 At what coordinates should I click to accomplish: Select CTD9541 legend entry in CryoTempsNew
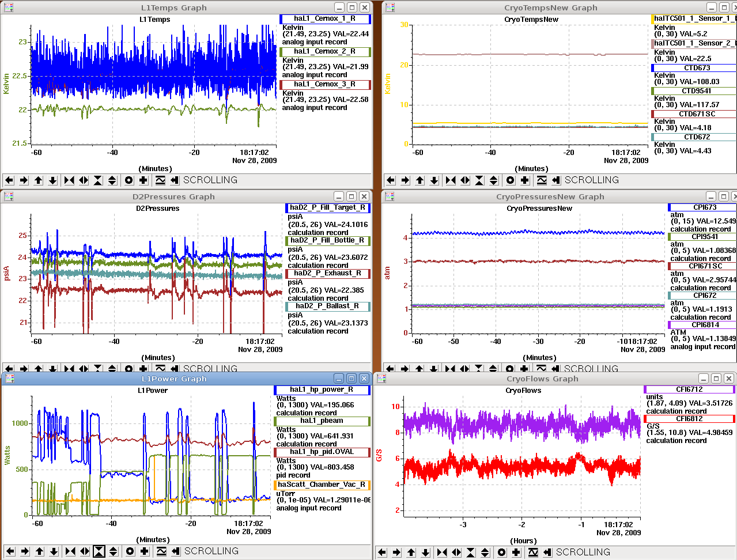pyautogui.click(x=694, y=91)
